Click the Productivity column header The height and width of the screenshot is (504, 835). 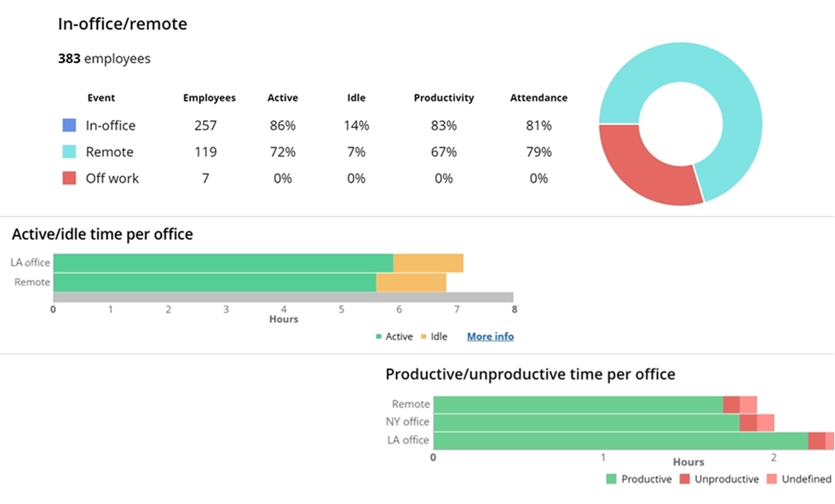pyautogui.click(x=444, y=97)
